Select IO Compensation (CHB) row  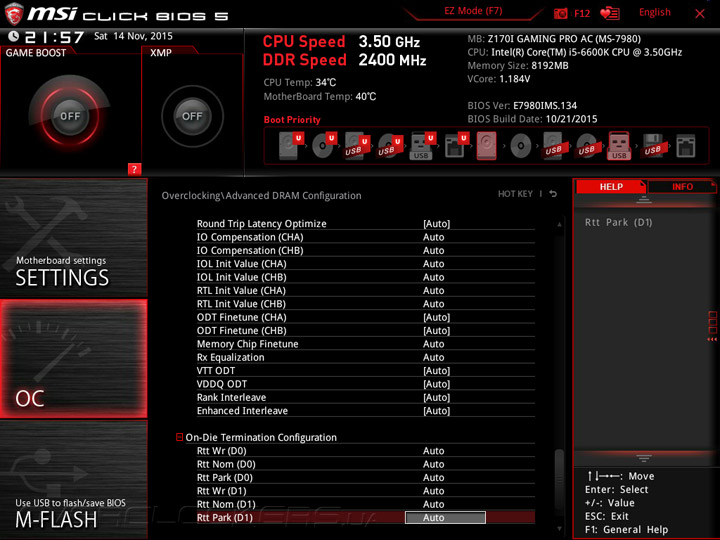366,250
